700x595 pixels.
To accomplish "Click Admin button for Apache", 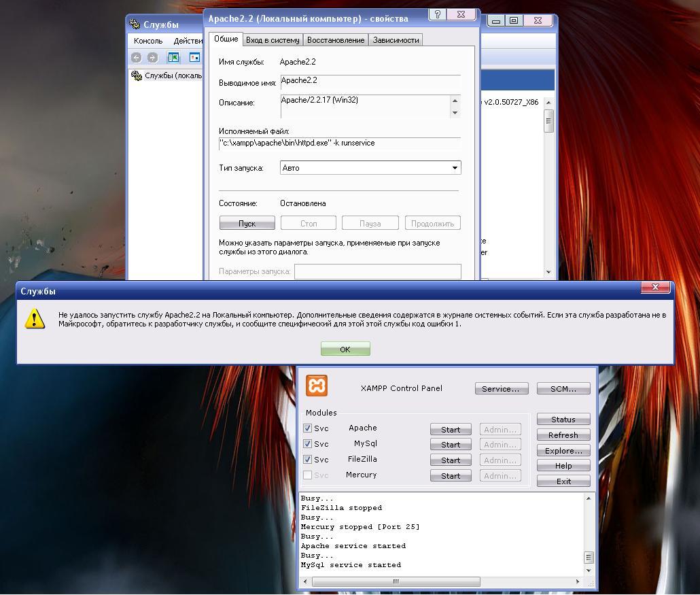I will (500, 429).
